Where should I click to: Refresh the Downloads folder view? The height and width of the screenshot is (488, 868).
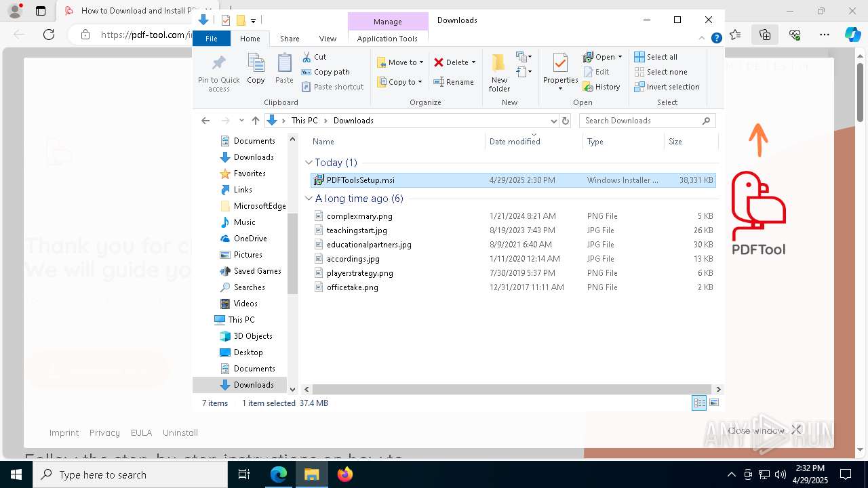tap(566, 121)
